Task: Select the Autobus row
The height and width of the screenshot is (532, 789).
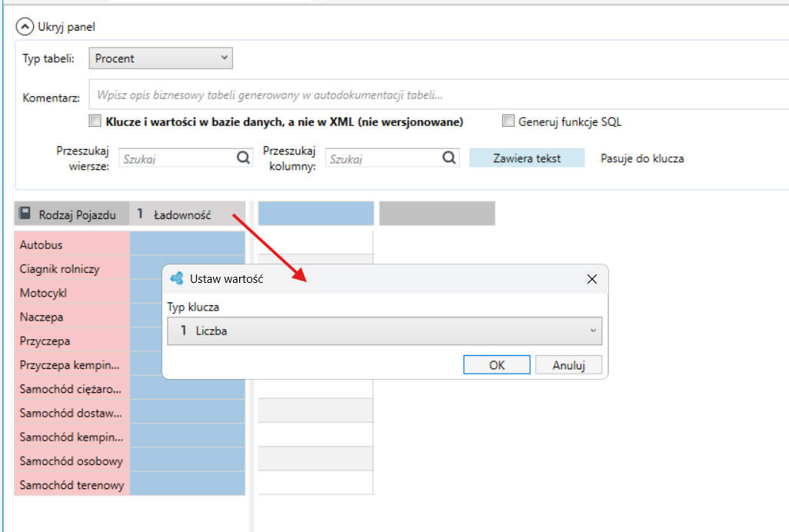Action: [72, 244]
